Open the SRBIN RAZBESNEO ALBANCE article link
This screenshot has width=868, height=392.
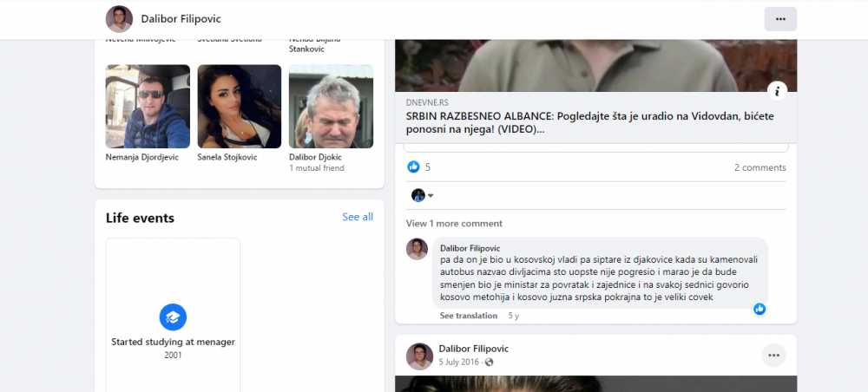click(589, 124)
